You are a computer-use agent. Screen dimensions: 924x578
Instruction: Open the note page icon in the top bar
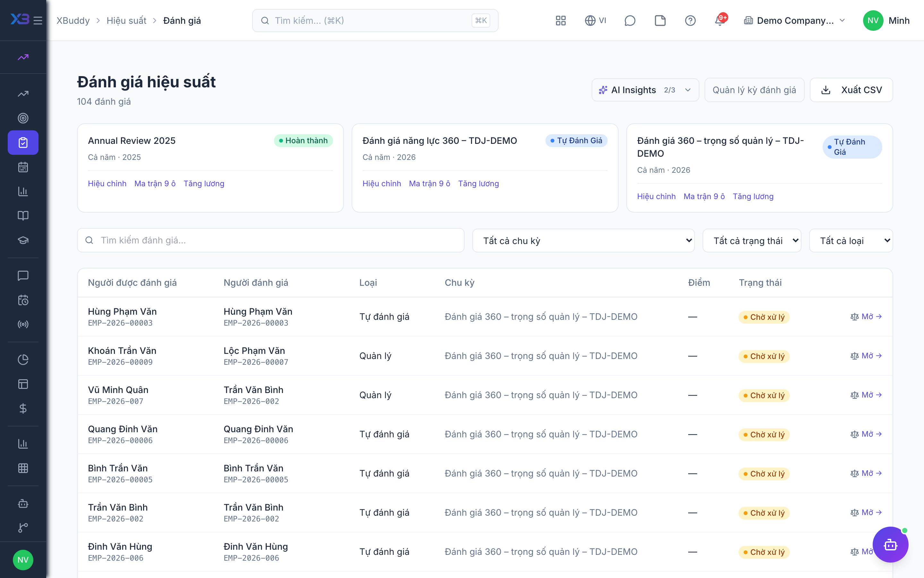[x=660, y=20]
